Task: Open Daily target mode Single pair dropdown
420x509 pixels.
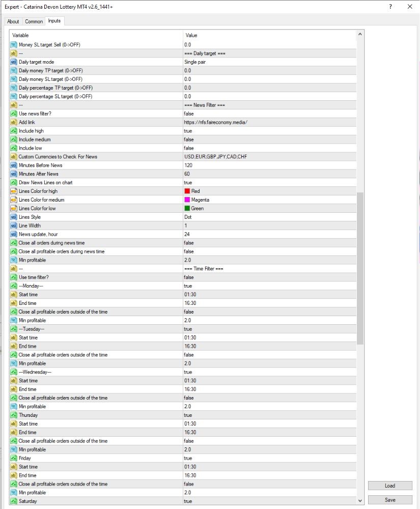Action: point(269,62)
